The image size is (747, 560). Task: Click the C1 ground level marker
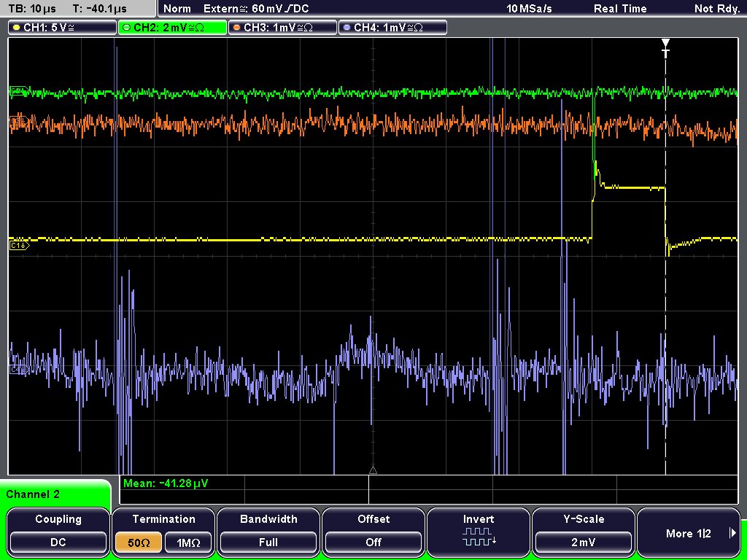point(19,245)
